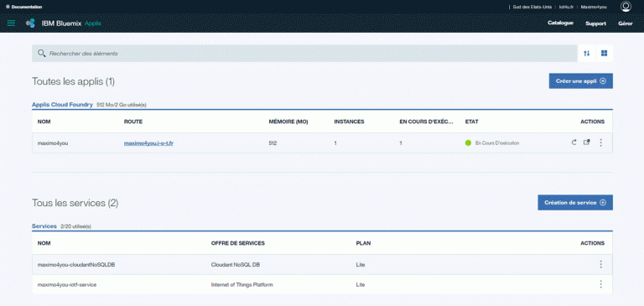Image resolution: width=644 pixels, height=306 pixels.
Task: Open actions menu for maximo4you-cloudantNoSQLDB
Action: [x=601, y=264]
